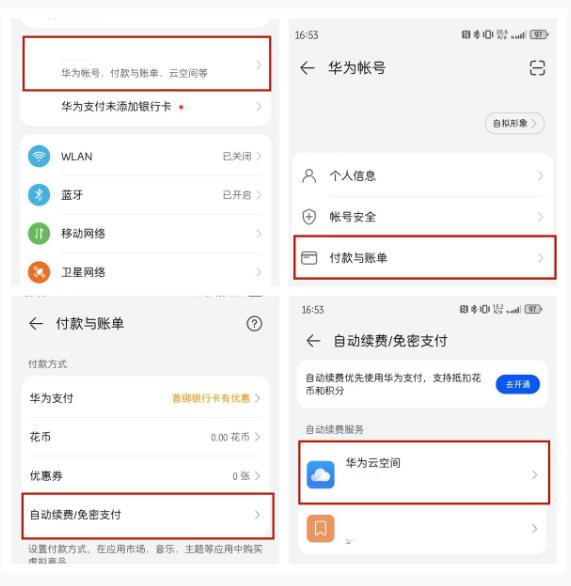Screen dimensions: 571x586
Task: Go back from the 华为帐号 page
Action: 308,68
